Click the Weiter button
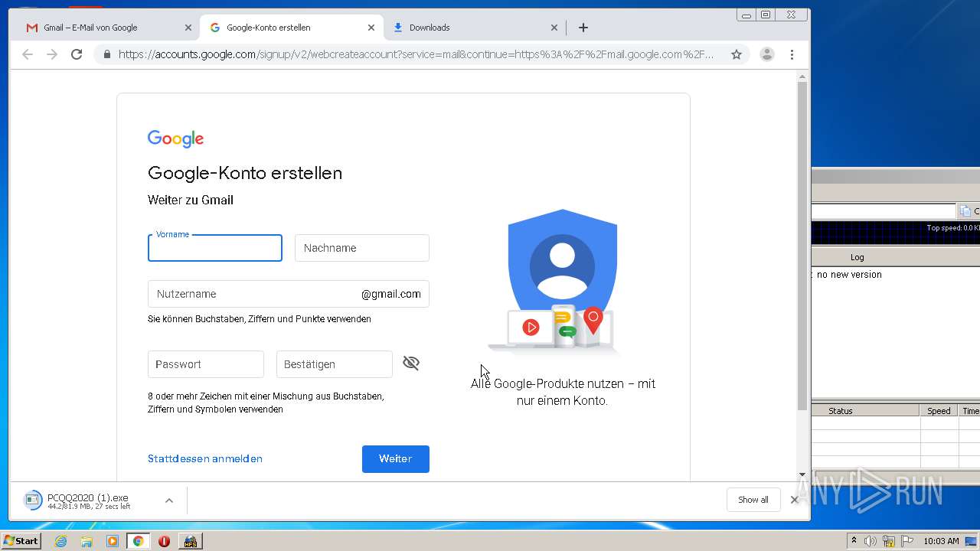 [396, 459]
